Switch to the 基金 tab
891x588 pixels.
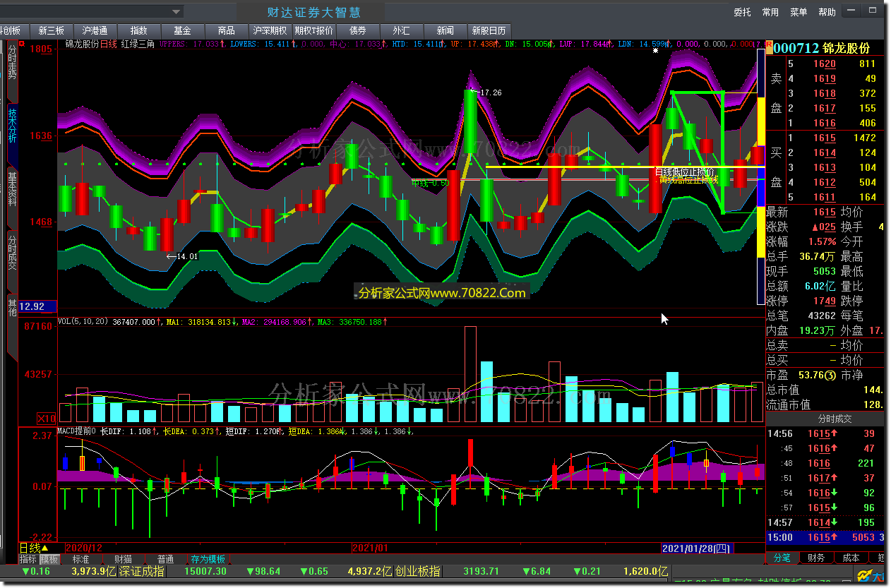click(x=182, y=31)
